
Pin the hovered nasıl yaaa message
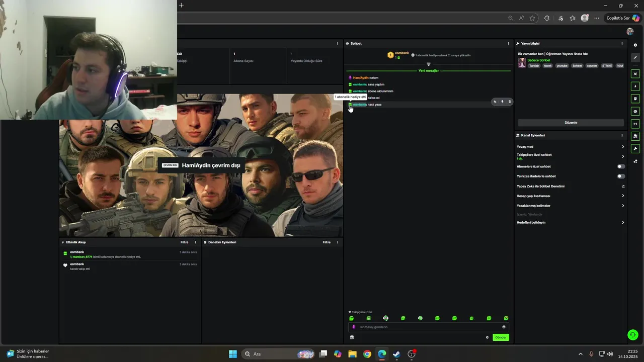[x=502, y=102]
